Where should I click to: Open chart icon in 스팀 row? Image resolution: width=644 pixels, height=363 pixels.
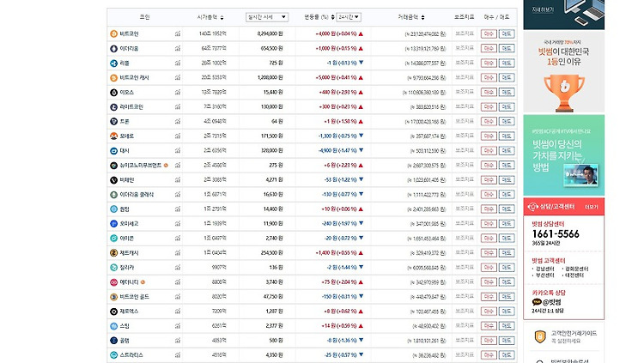178,326
